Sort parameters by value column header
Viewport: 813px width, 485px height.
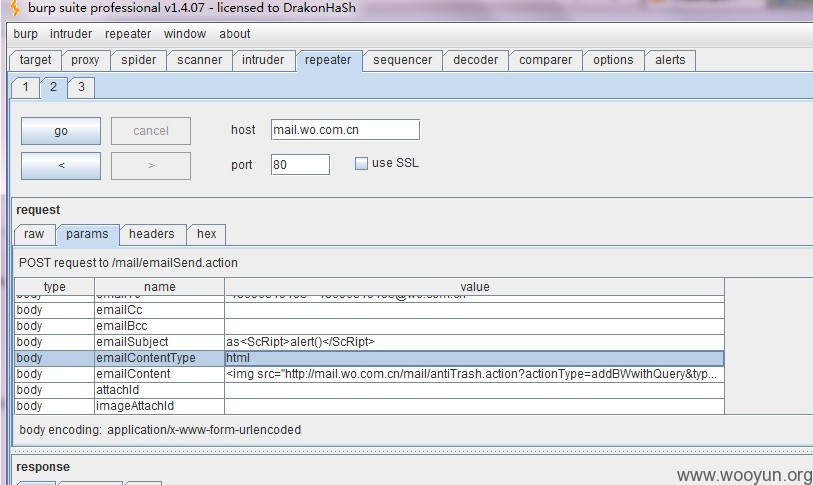coord(474,287)
